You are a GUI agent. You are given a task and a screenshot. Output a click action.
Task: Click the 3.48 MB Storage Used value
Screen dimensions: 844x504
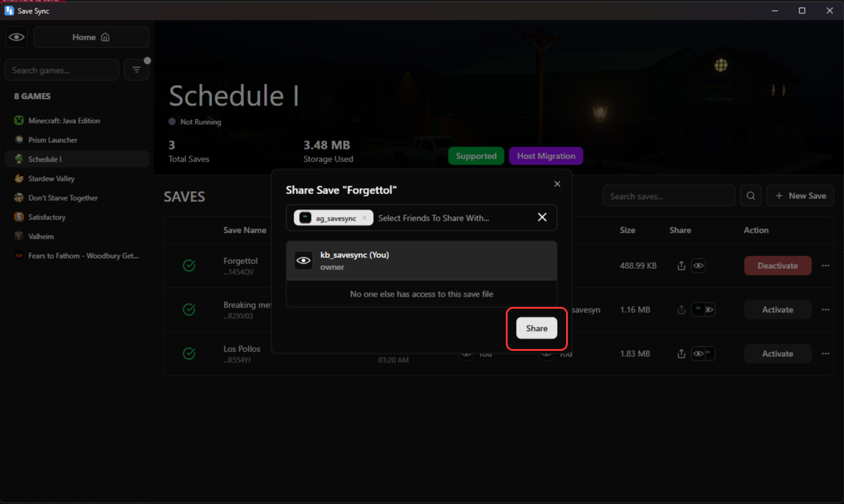(327, 145)
